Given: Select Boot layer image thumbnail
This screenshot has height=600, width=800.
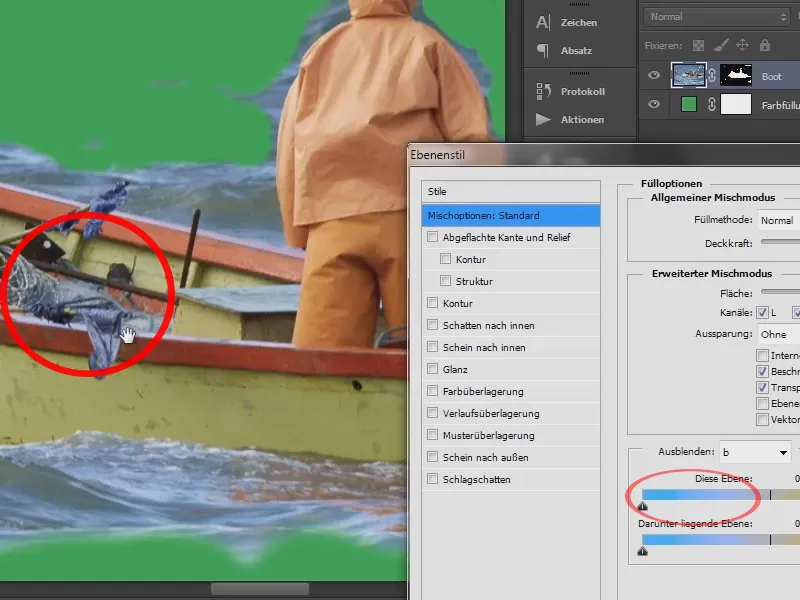Looking at the screenshot, I should pyautogui.click(x=689, y=75).
